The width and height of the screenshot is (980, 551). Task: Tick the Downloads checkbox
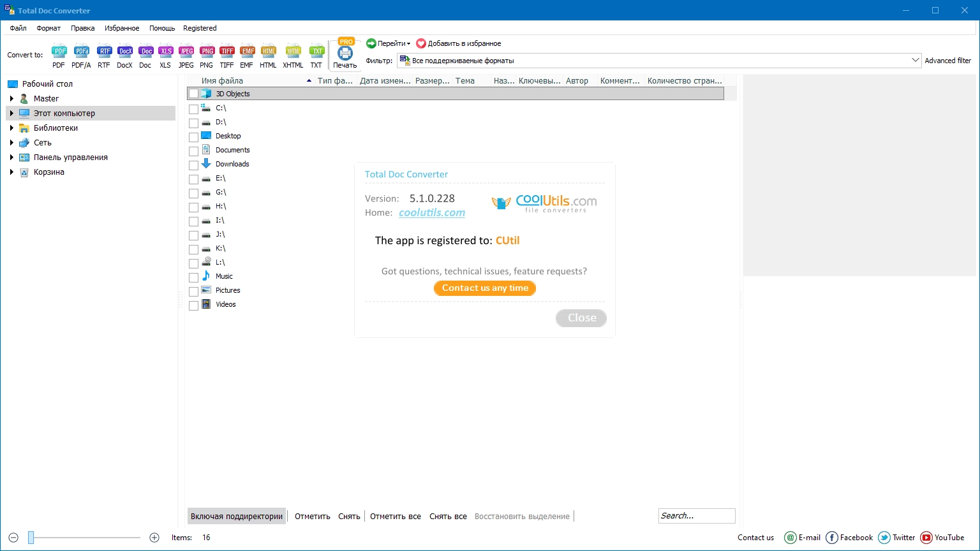pyautogui.click(x=194, y=165)
